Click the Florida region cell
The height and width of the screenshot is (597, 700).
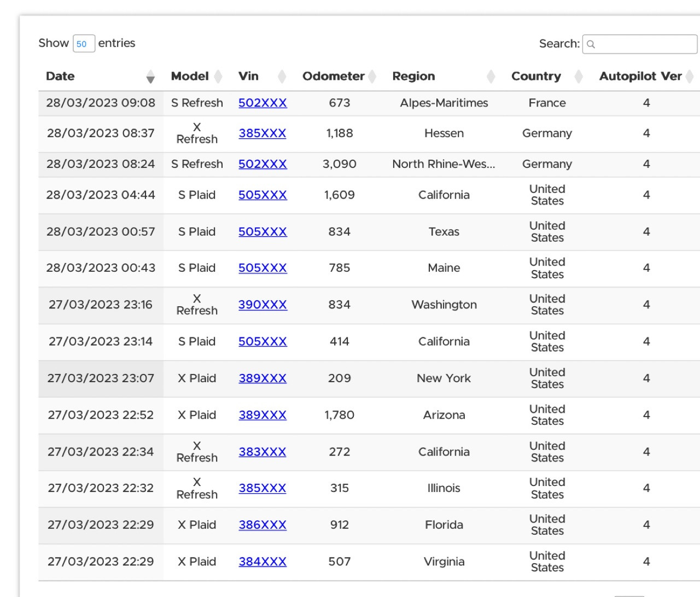(444, 525)
